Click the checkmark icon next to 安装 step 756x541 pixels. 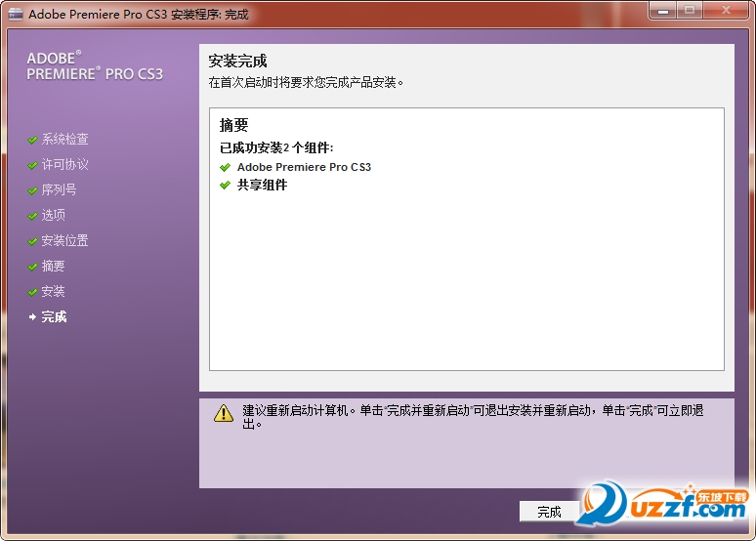(x=32, y=292)
